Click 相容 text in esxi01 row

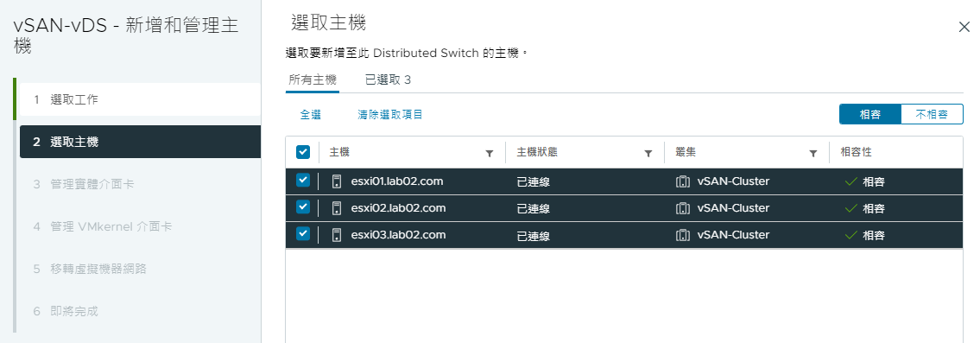pyautogui.click(x=874, y=183)
